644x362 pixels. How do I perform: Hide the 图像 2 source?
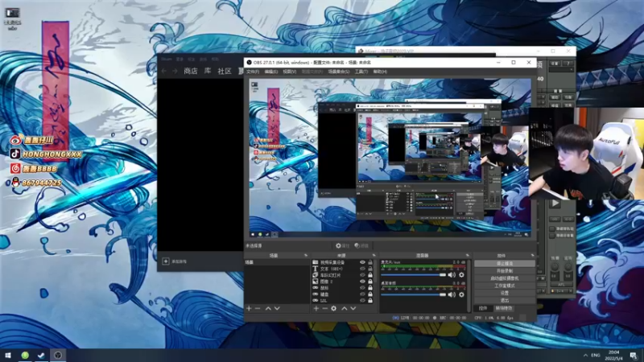362,282
